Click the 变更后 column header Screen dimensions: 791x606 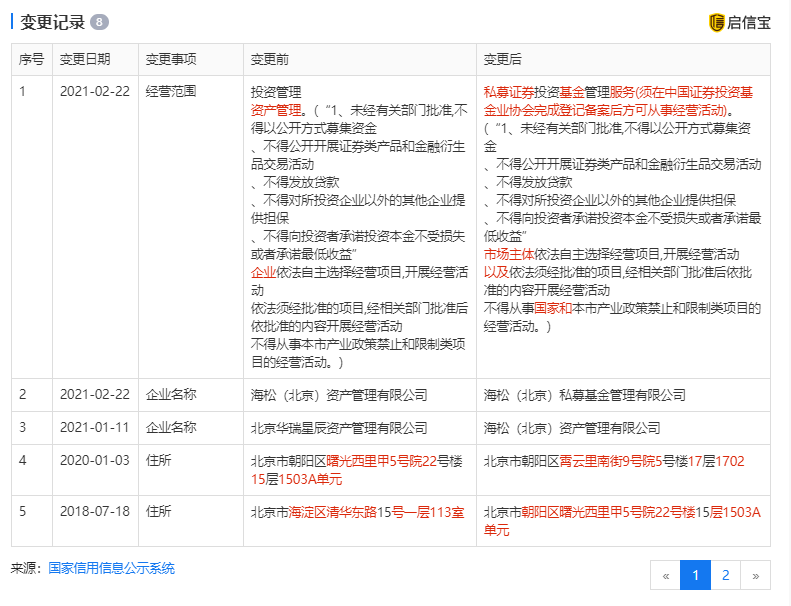point(503,59)
